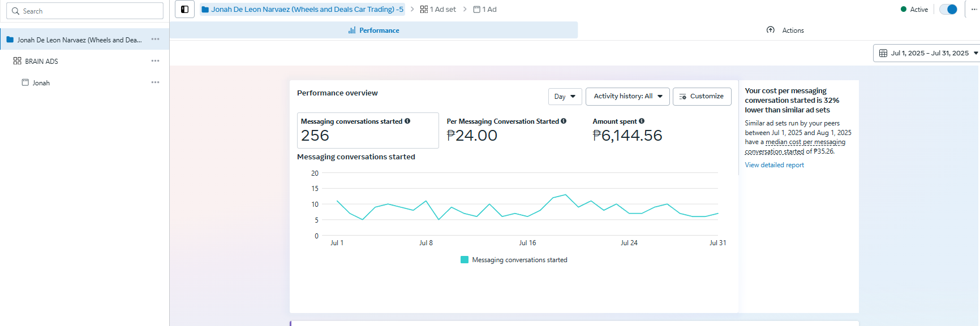Click the Customize button
Image resolution: width=980 pixels, height=326 pixels.
pyautogui.click(x=702, y=97)
